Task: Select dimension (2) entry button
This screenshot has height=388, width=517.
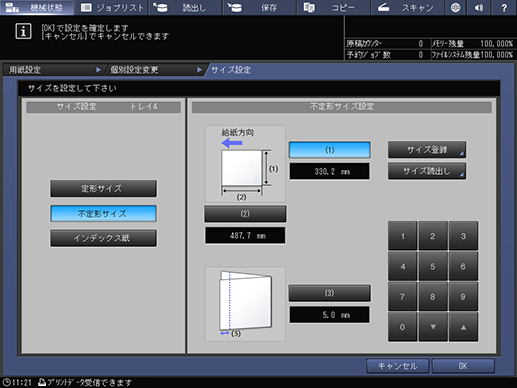Action: [245, 214]
